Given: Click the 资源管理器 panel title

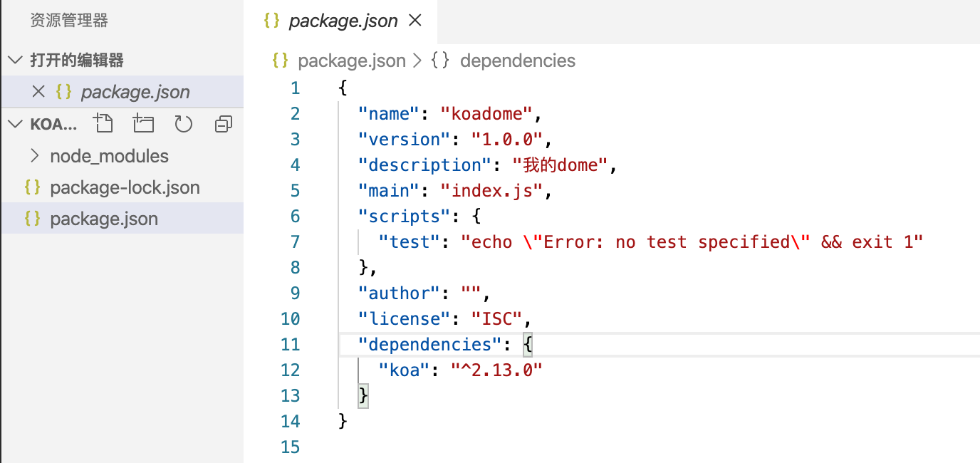Looking at the screenshot, I should (69, 21).
